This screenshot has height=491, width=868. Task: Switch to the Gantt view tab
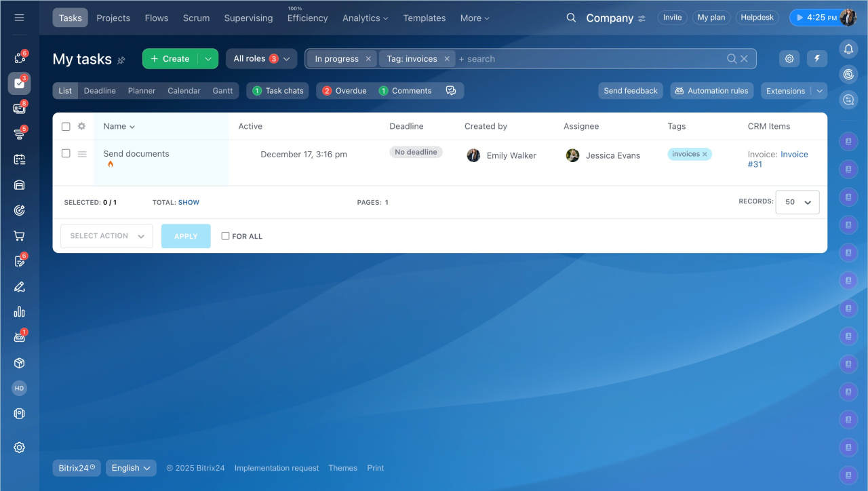click(222, 91)
